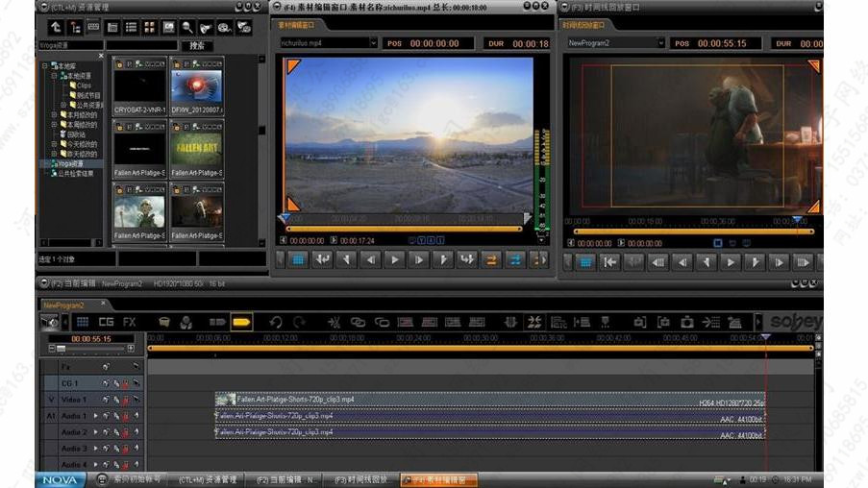Image resolution: width=868 pixels, height=488 pixels.
Task: Click the NOVA start button in taskbar
Action: (60, 479)
